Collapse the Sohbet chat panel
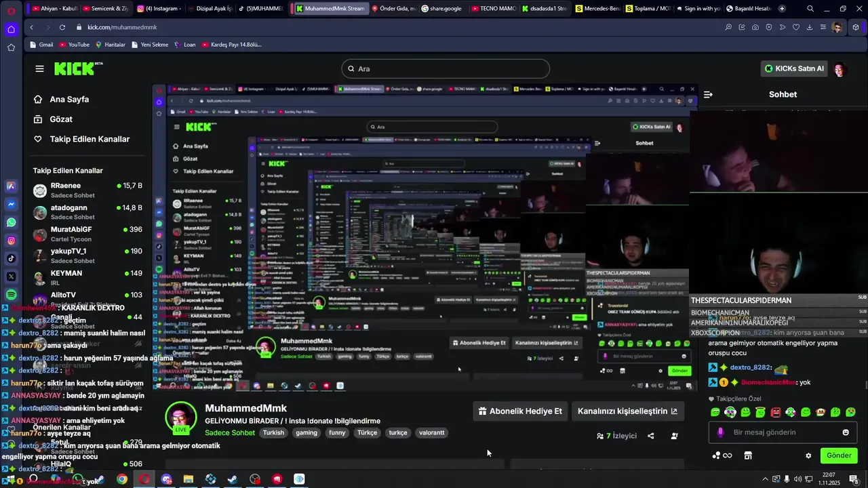This screenshot has height=488, width=868. coord(708,95)
